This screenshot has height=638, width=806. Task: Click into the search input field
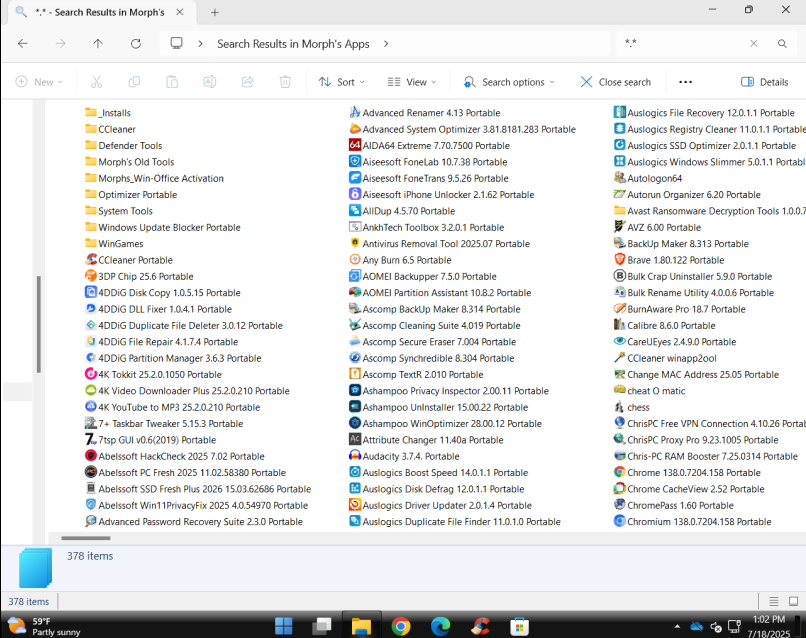(684, 44)
